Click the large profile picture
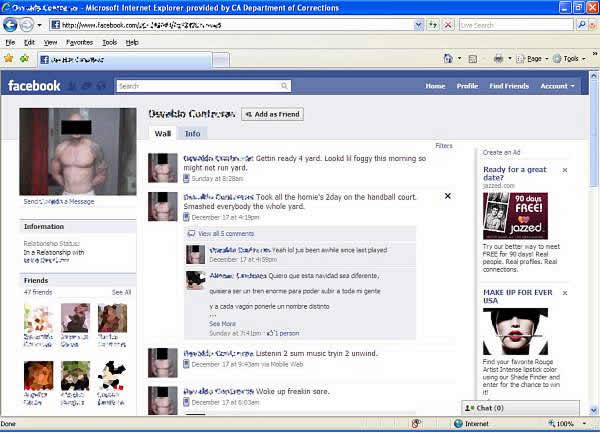This screenshot has width=600, height=433. (x=78, y=151)
